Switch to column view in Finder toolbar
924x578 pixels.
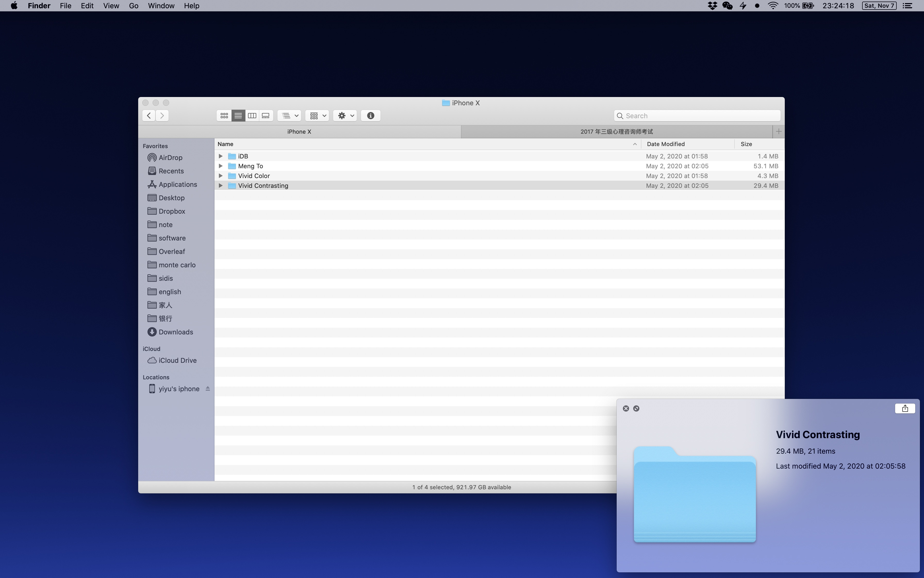[x=252, y=115]
